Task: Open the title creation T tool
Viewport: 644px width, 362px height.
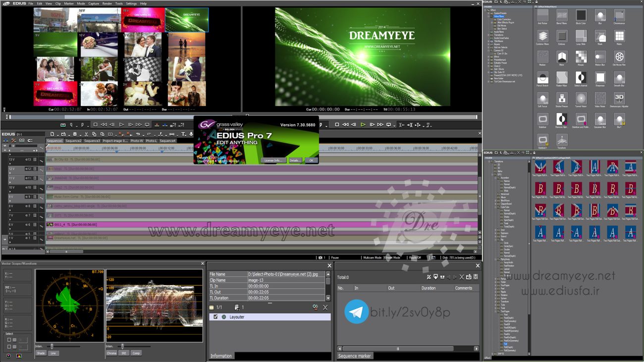Action: [x=183, y=134]
